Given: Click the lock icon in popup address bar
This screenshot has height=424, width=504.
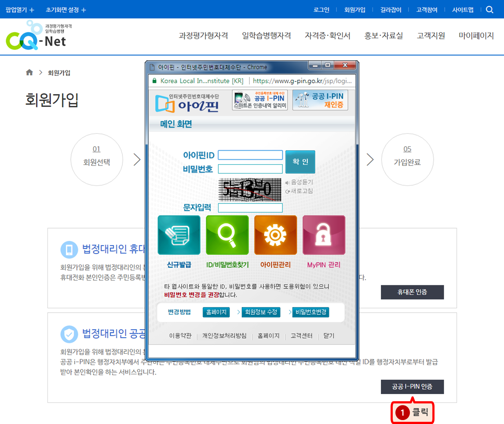Looking at the screenshot, I should 154,81.
